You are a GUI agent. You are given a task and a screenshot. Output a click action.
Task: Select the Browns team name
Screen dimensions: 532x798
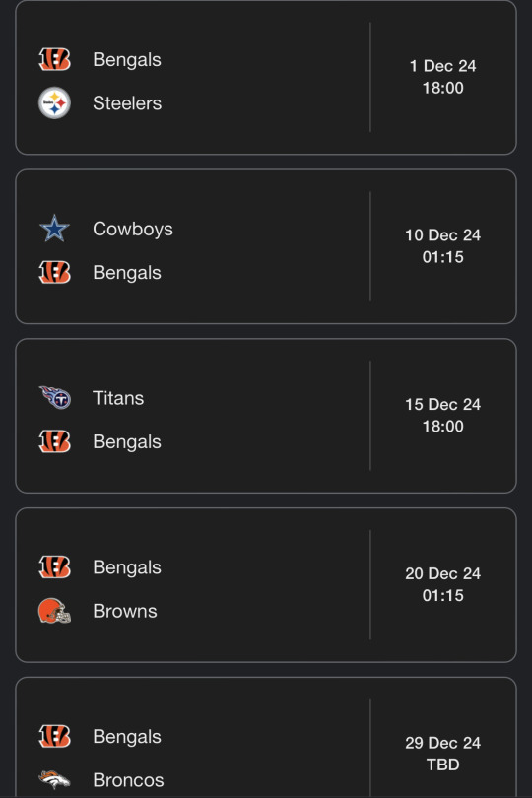coord(125,611)
